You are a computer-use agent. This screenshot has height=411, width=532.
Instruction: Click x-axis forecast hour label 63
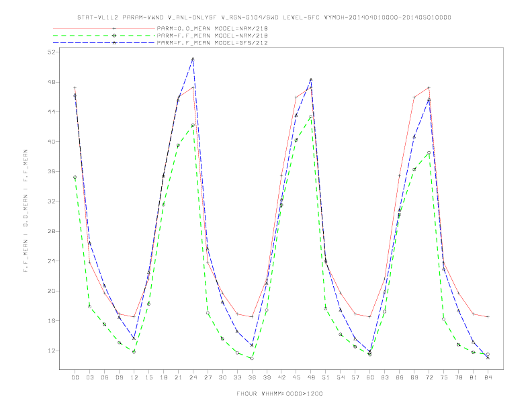tap(385, 377)
